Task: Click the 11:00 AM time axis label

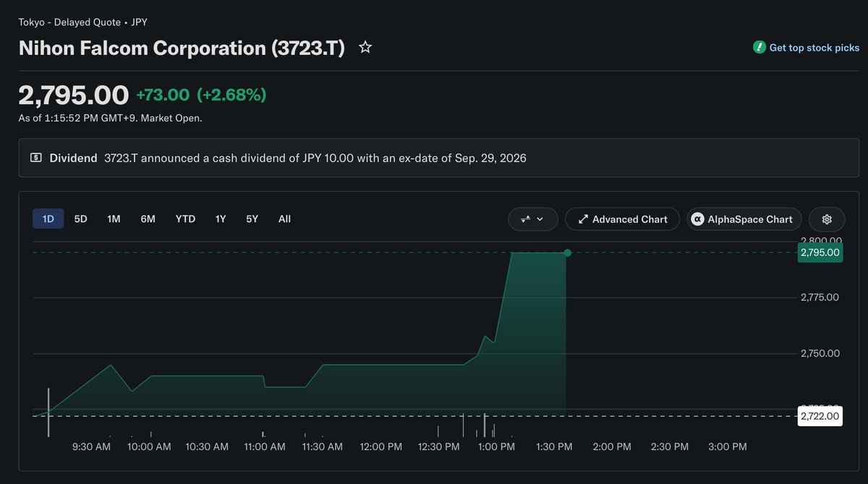Action: click(265, 447)
